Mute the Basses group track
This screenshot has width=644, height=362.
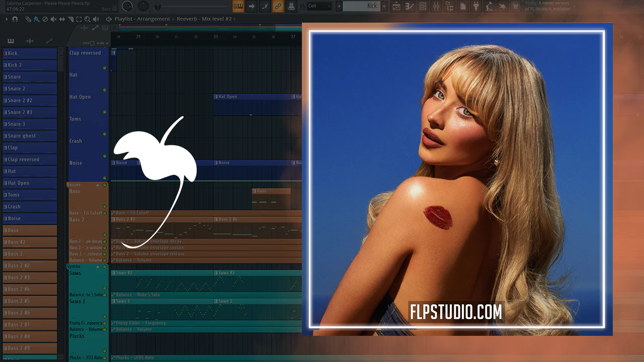tap(105, 185)
